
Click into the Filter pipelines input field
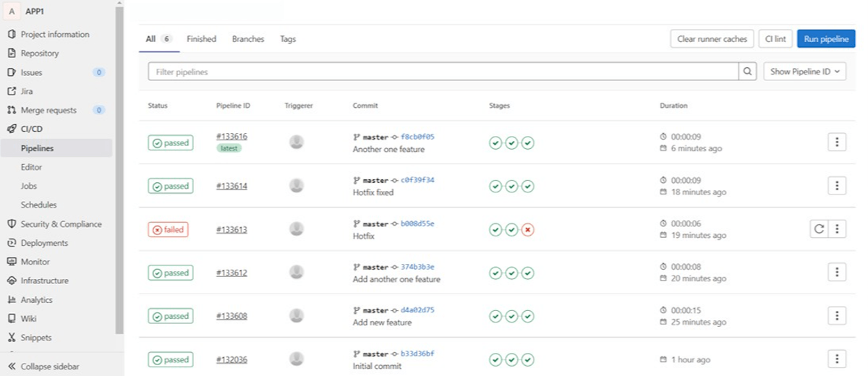click(x=441, y=72)
